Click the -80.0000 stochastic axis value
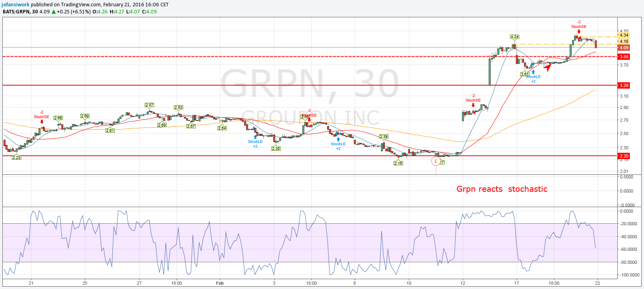The height and width of the screenshot is (289, 644). pyautogui.click(x=628, y=262)
